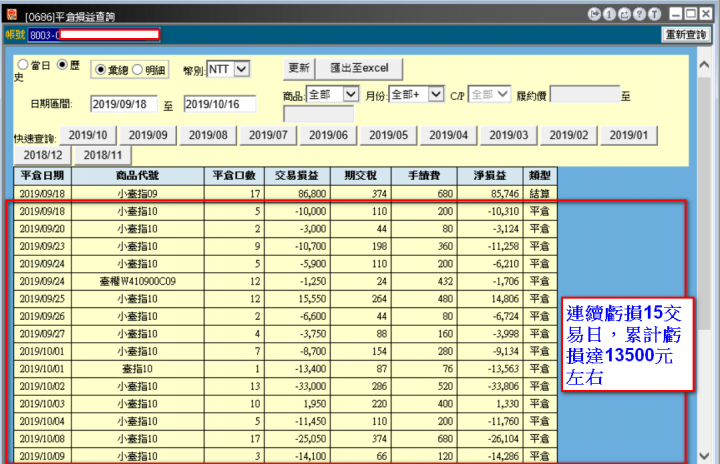Viewport: 720px width, 464px height.
Task: Click the round 'T' icon in title bar
Action: pos(654,15)
